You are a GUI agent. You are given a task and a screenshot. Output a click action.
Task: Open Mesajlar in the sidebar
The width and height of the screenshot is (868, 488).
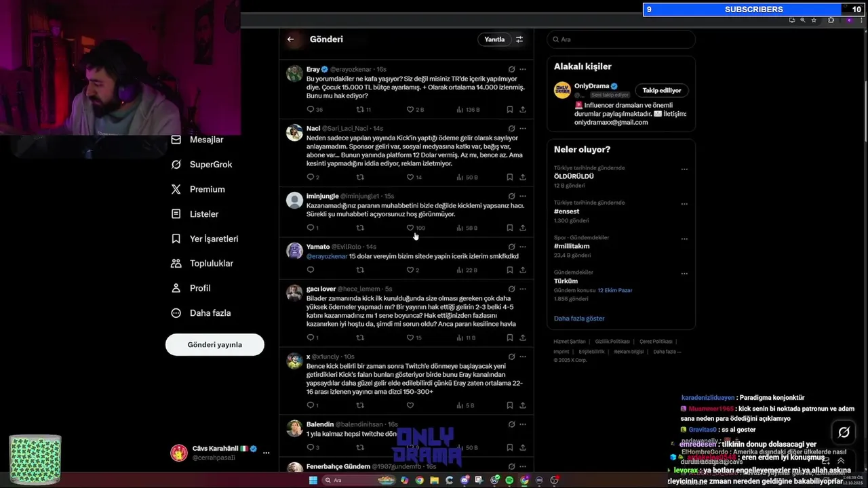pos(197,140)
